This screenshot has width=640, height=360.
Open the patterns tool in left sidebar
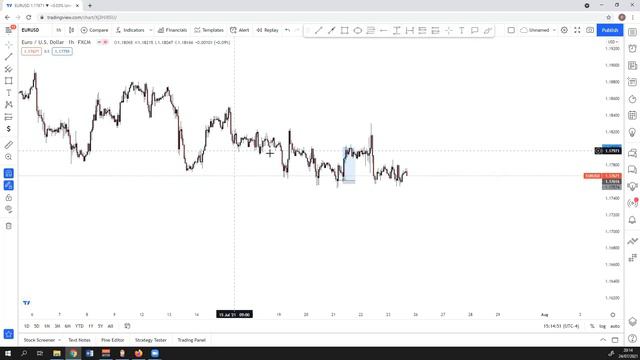tap(9, 105)
